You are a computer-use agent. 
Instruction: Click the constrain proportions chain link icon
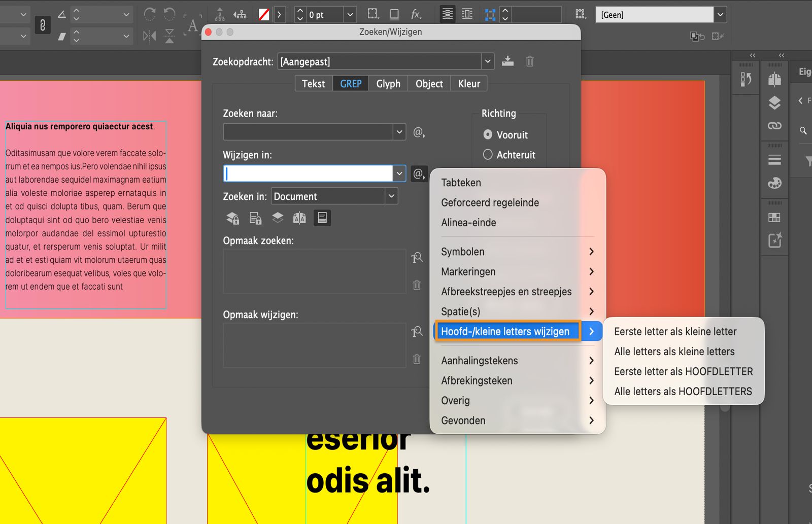[x=43, y=24]
